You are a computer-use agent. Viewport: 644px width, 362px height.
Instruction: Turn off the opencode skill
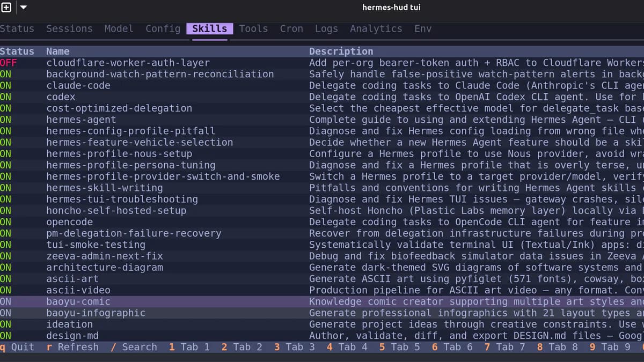coord(8,222)
